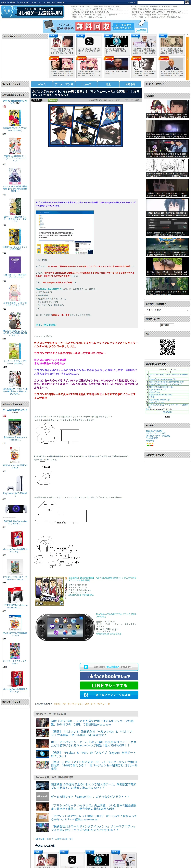
Task: Click the Edit link in access ranking
Action: coord(148,409)
